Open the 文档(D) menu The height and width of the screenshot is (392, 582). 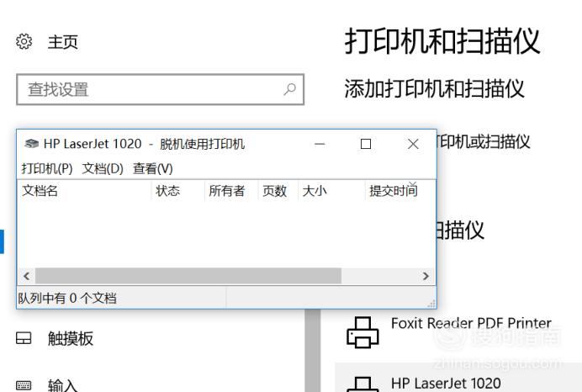[103, 168]
